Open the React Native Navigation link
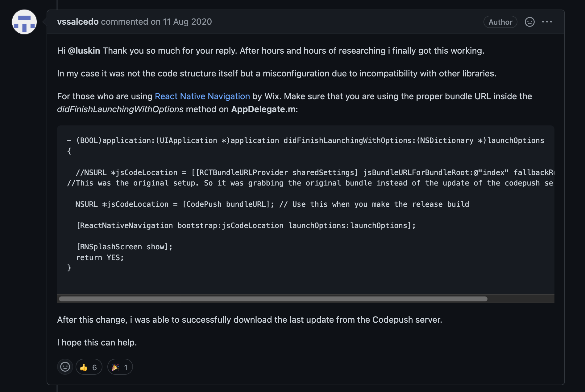 (202, 96)
